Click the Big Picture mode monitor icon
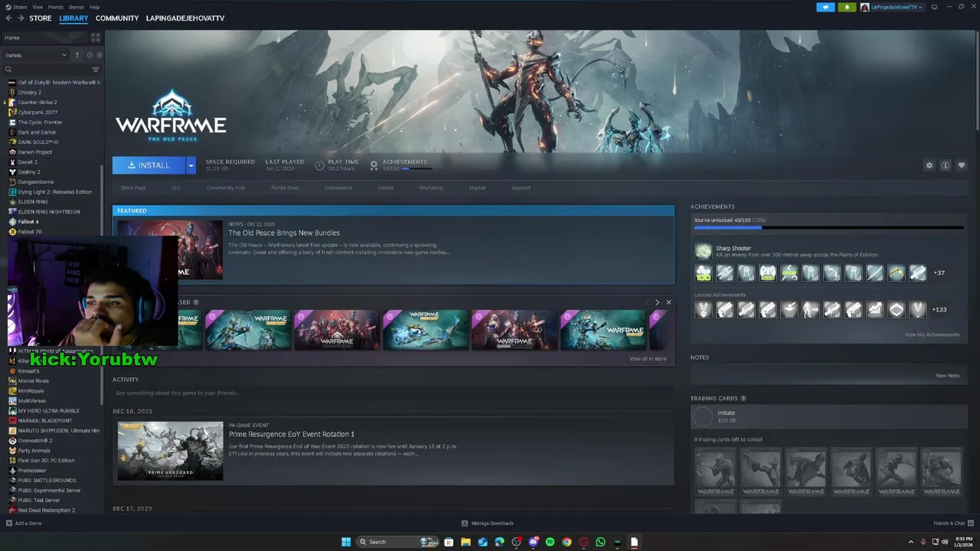980x551 pixels. (x=934, y=7)
